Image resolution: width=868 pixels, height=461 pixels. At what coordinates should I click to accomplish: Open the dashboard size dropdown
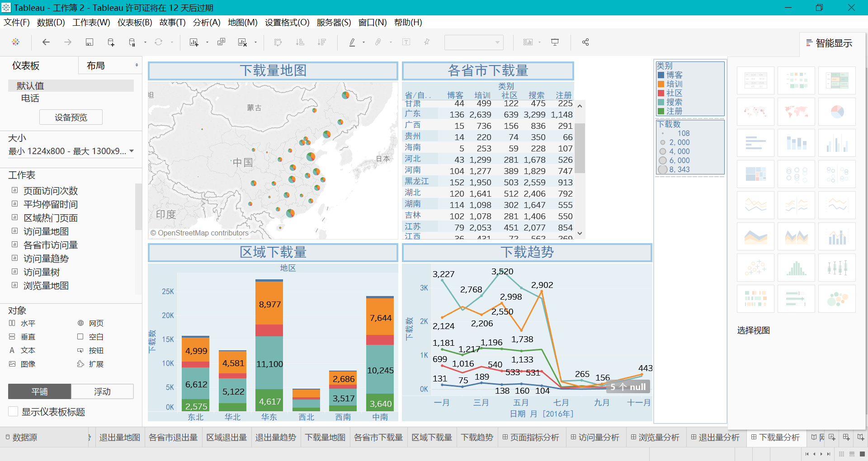[71, 151]
